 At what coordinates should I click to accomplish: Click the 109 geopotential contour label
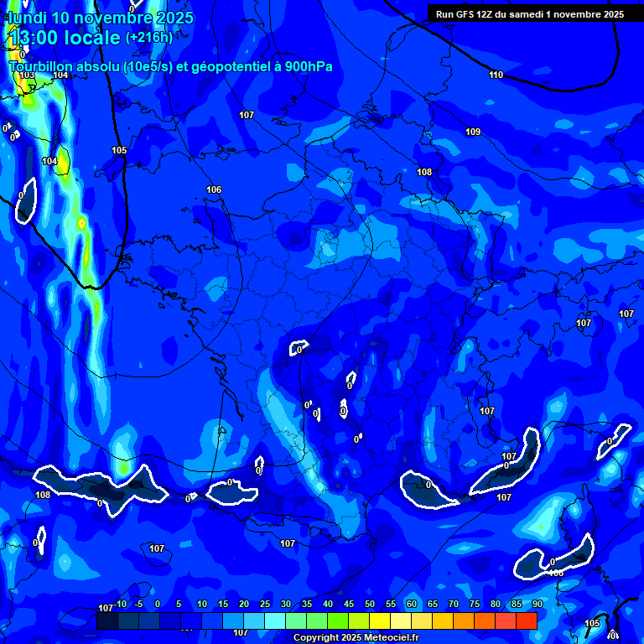473,132
